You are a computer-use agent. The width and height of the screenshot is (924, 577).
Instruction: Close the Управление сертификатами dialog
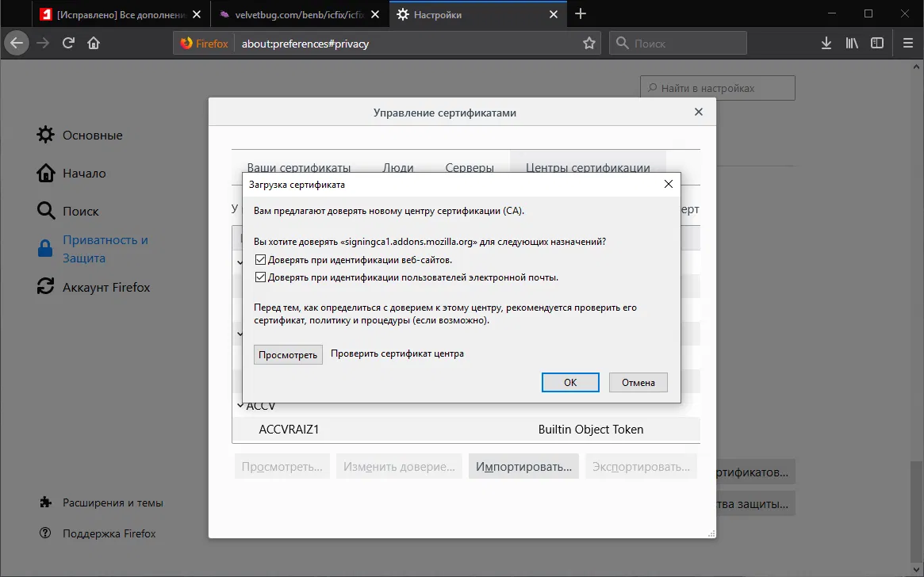698,112
